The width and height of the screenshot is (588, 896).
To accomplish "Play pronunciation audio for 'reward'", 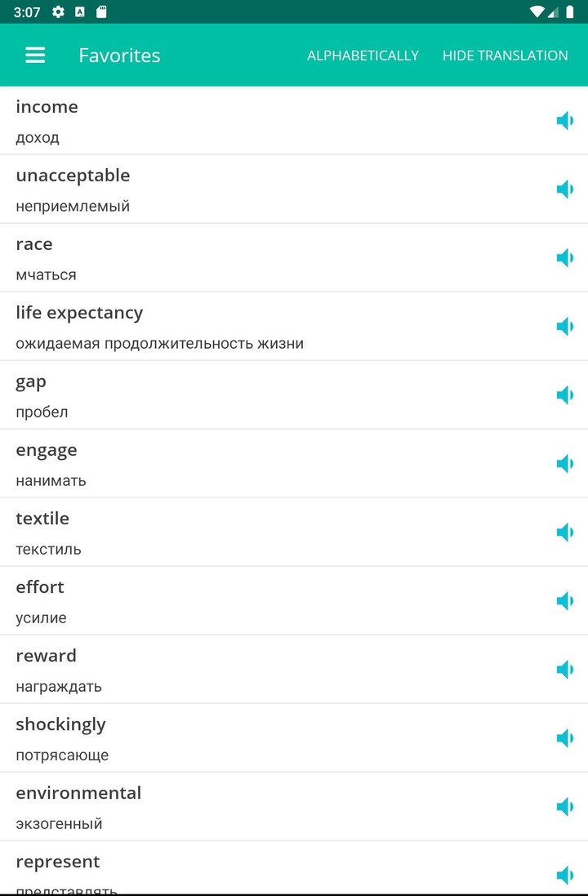I will [564, 670].
